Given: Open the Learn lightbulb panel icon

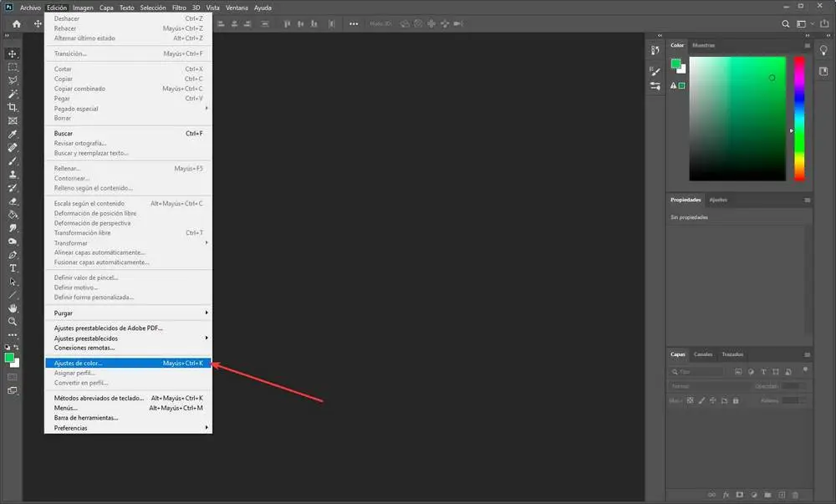Looking at the screenshot, I should click(823, 51).
